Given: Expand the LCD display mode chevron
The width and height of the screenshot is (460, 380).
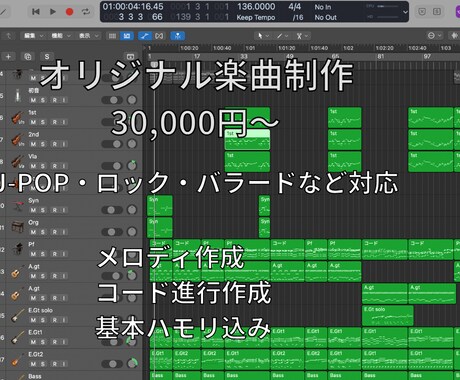Looking at the screenshot, I should pyautogui.click(x=405, y=12).
